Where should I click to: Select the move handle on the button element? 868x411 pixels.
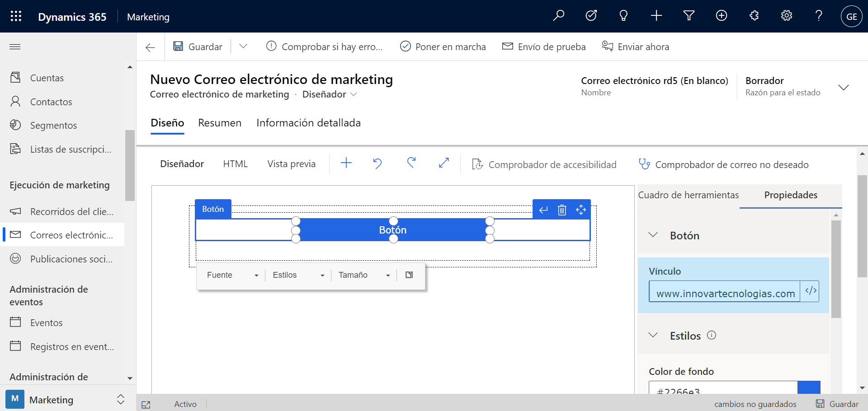coord(581,210)
